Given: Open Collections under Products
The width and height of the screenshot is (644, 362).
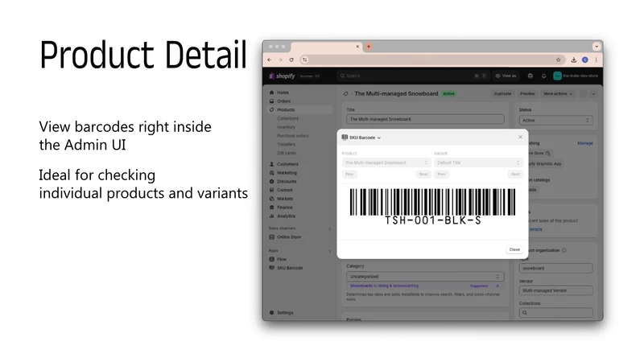Looking at the screenshot, I should pos(287,118).
